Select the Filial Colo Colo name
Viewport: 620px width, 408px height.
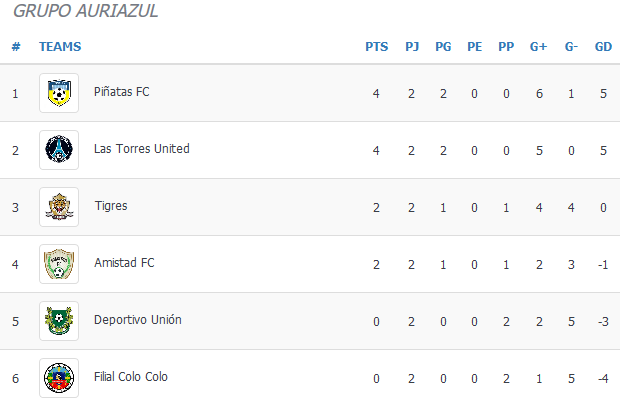tap(131, 377)
